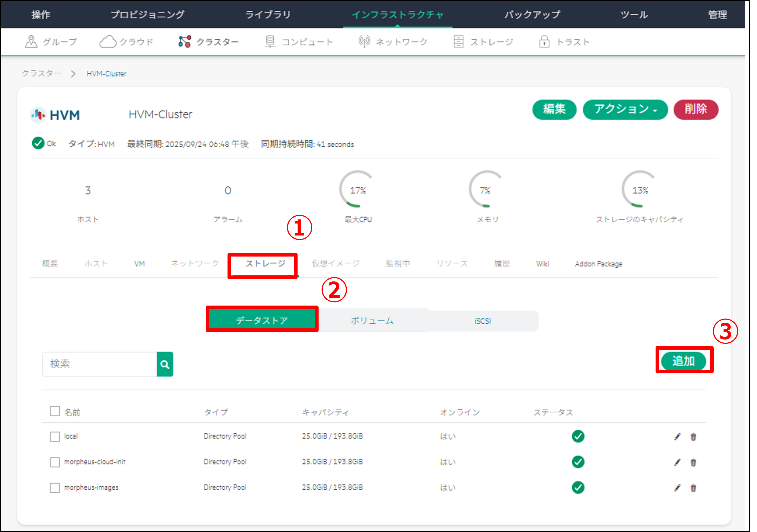Switch to the ボリューム sub-tab
The width and height of the screenshot is (757, 532).
pyautogui.click(x=372, y=320)
